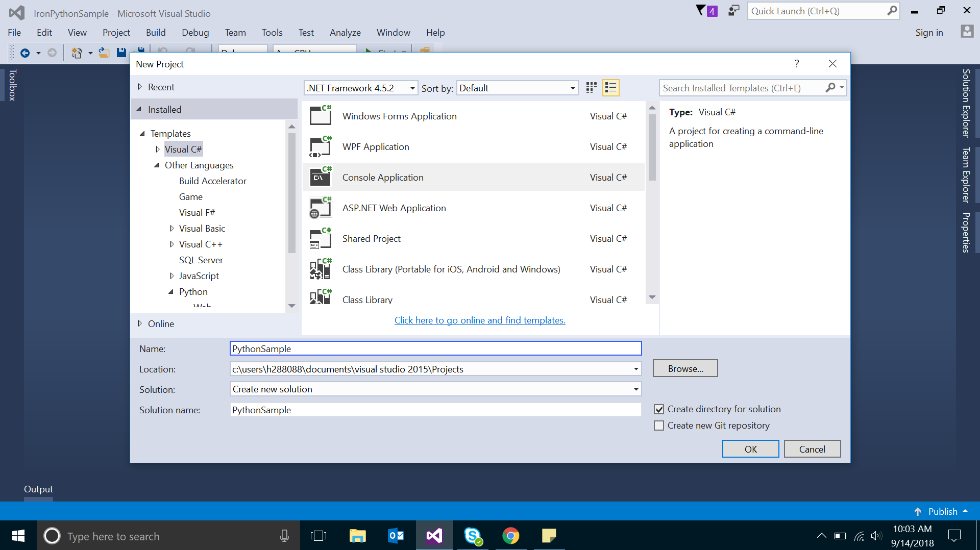This screenshot has width=980, height=550.
Task: Click the Open File toolbar icon
Action: (104, 53)
